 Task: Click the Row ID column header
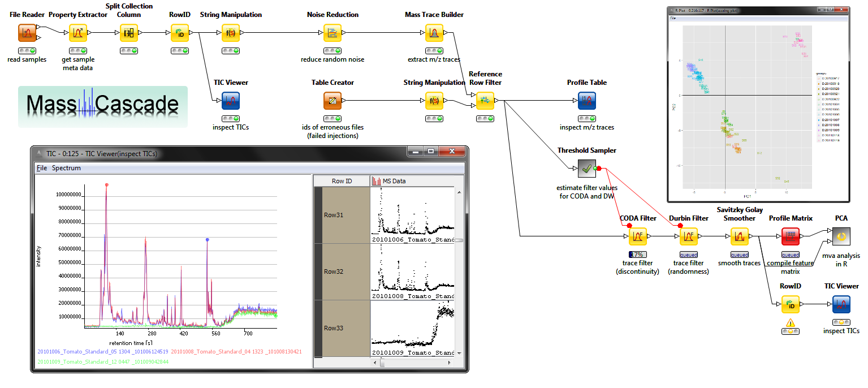tap(342, 181)
